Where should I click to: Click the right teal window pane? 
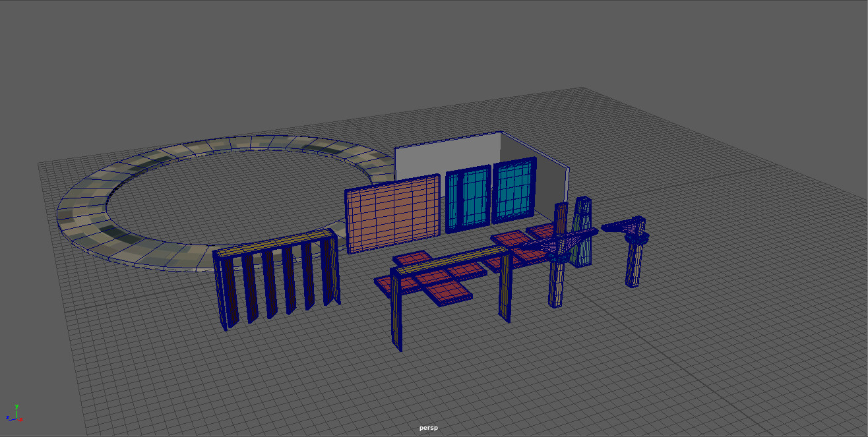pyautogui.click(x=513, y=191)
